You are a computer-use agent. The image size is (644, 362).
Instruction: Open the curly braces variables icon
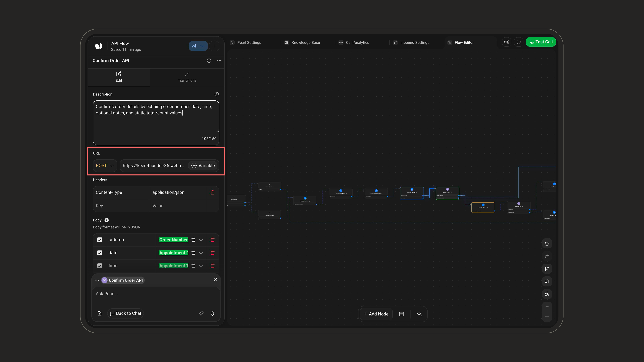click(x=519, y=42)
